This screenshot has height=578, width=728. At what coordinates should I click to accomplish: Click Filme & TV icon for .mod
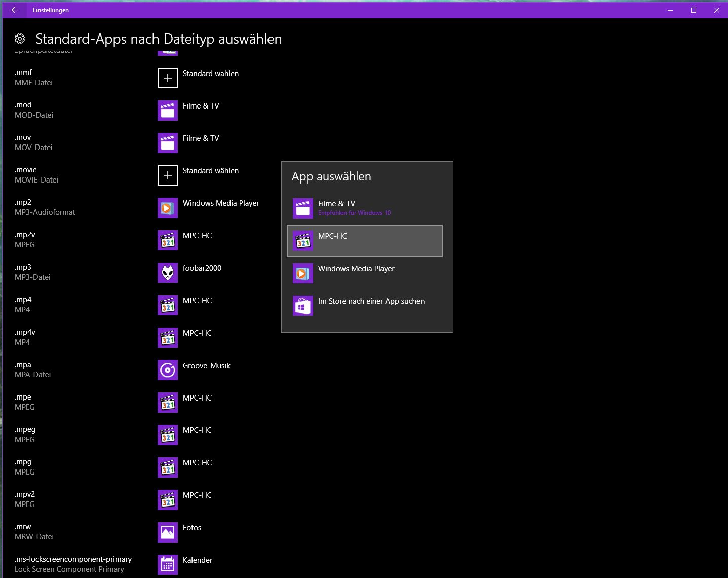click(168, 111)
